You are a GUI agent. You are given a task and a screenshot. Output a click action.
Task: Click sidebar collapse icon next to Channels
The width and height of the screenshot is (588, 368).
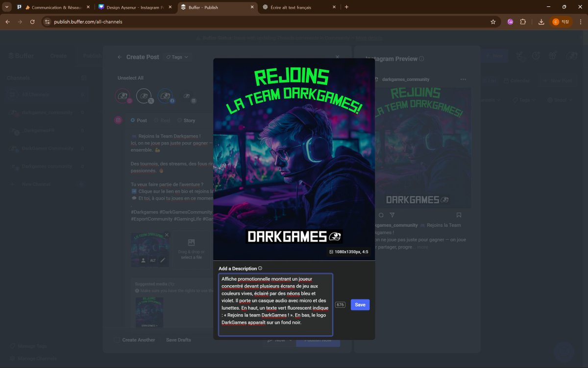tap(84, 78)
